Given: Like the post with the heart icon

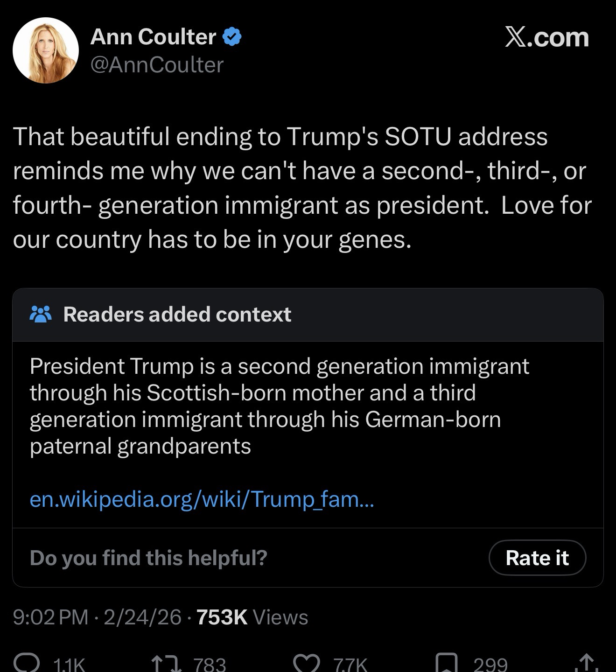Looking at the screenshot, I should click(307, 664).
